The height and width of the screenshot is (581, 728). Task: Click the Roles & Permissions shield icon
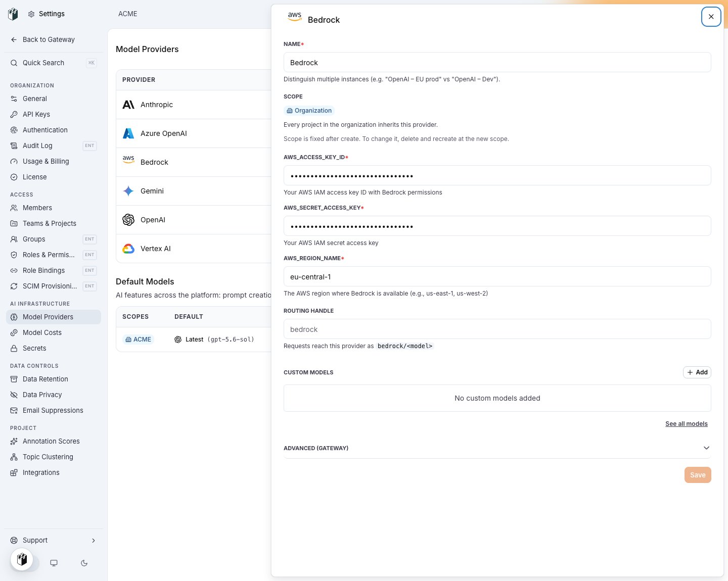(x=14, y=255)
